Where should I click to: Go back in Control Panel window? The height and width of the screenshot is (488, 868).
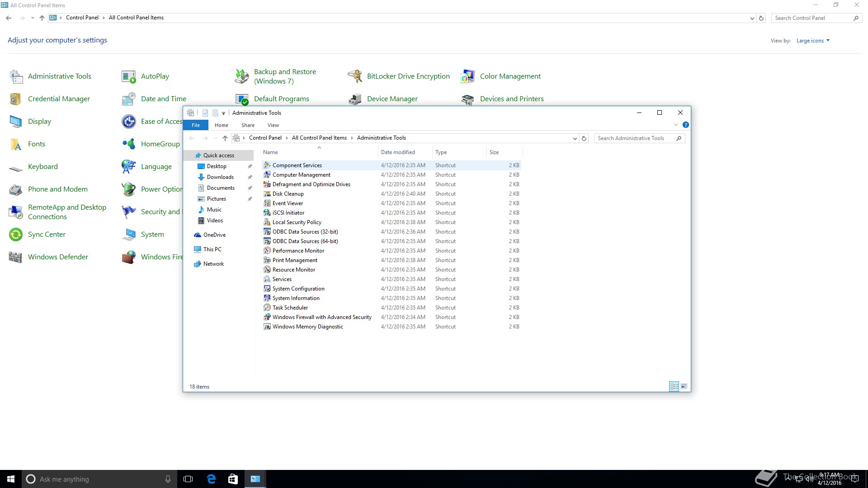(9, 18)
